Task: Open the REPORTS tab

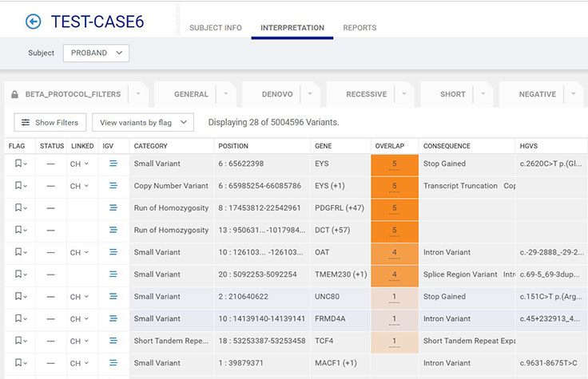Action: click(x=360, y=28)
